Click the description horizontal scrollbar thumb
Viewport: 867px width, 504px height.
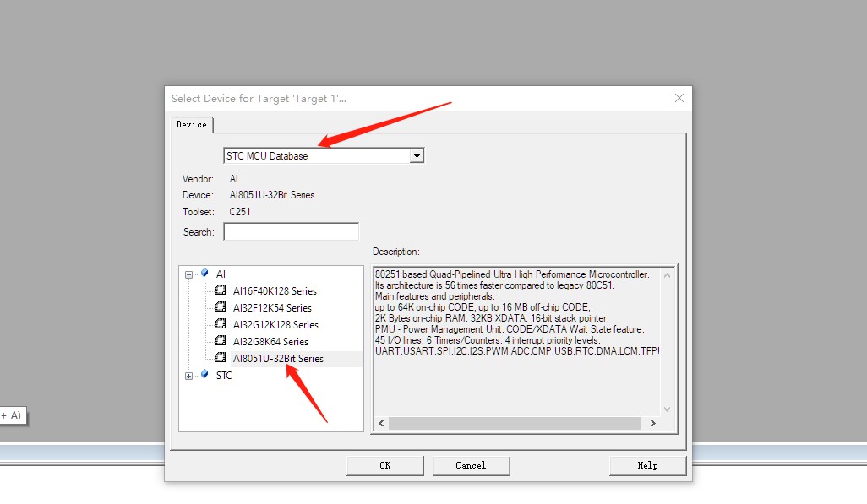tap(514, 423)
